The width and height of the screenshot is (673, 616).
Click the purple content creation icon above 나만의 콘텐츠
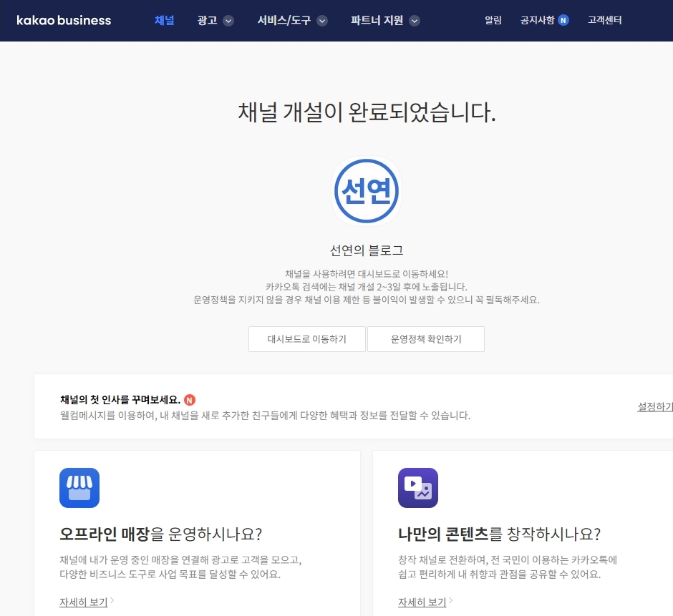tap(418, 487)
